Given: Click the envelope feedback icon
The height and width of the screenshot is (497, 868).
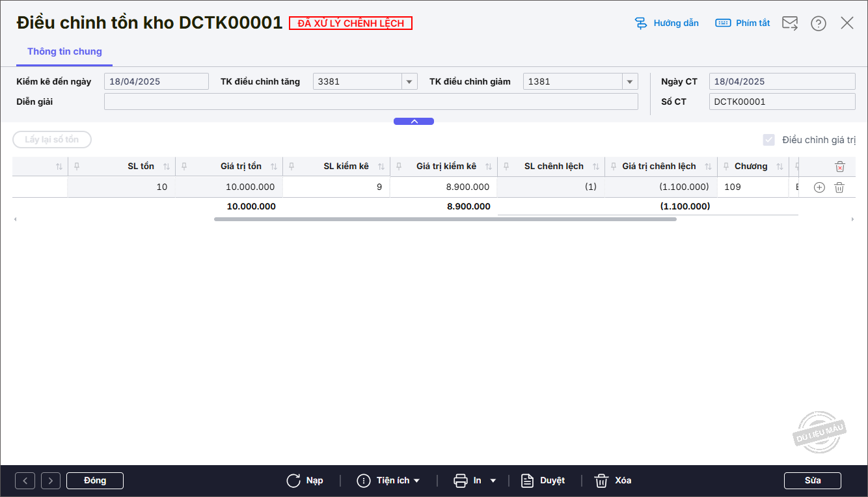Looking at the screenshot, I should coord(790,23).
